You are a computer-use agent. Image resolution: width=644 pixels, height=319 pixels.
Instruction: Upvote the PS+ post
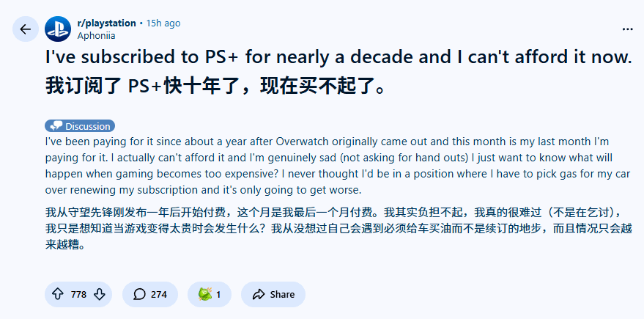pos(58,294)
